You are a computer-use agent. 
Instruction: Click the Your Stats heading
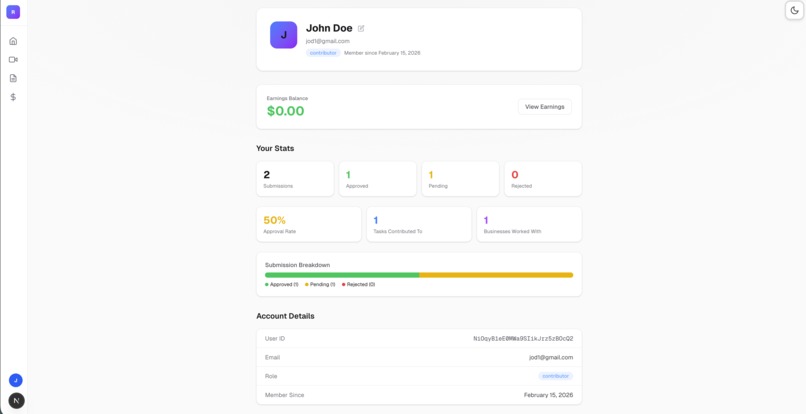[275, 148]
